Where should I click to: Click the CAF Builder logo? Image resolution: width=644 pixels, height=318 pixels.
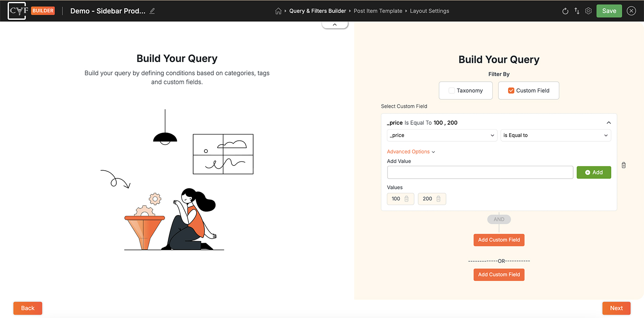click(18, 11)
